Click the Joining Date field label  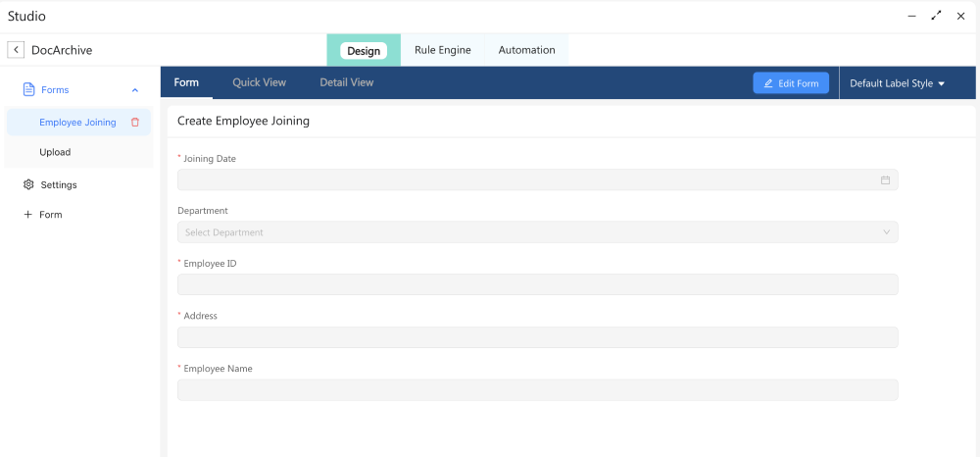coord(210,159)
